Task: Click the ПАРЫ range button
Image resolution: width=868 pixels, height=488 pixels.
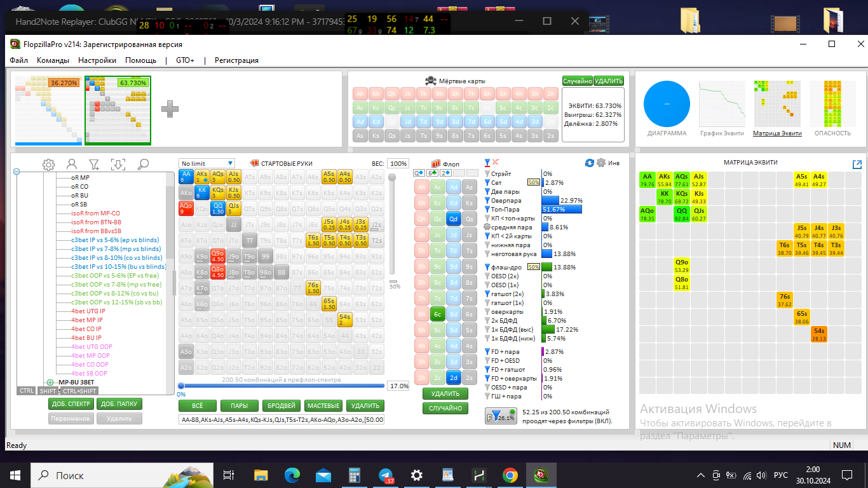Action: pyautogui.click(x=240, y=405)
